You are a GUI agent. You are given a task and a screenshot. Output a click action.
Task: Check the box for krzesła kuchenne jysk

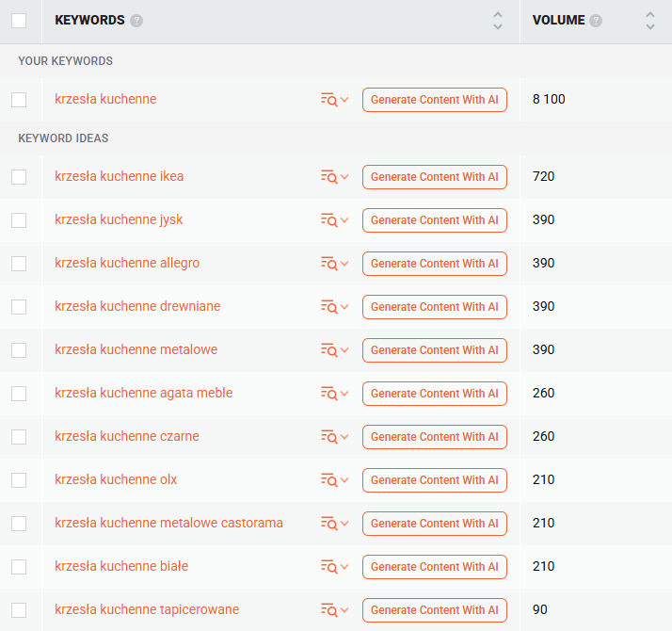tap(19, 220)
